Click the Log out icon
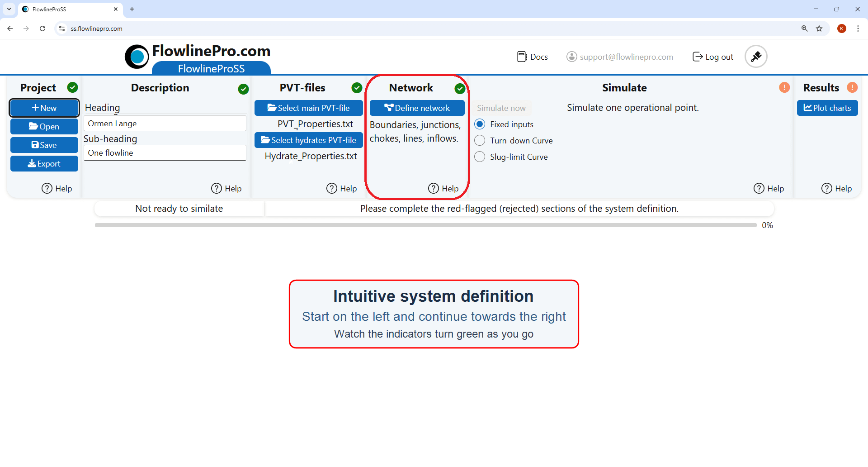This screenshot has height=467, width=868. click(x=698, y=57)
